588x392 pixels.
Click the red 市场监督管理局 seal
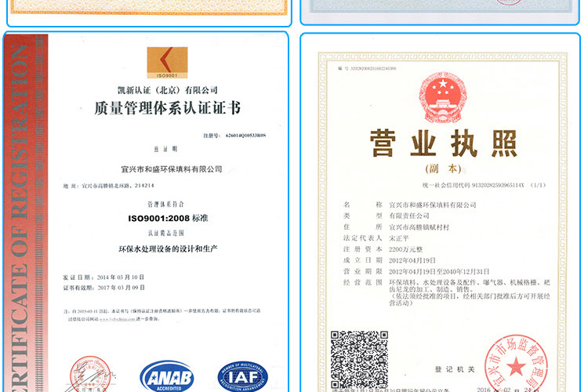pos(516,365)
